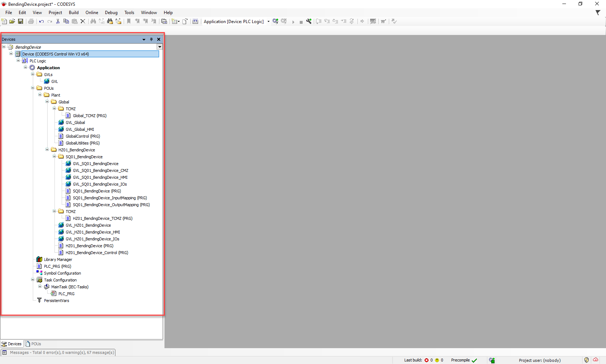Pin the Devices panel
The image size is (606, 364).
pyautogui.click(x=151, y=39)
